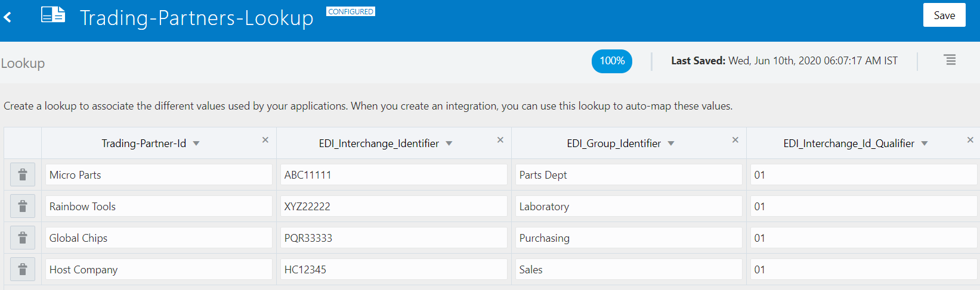Remove the Trading-Partner-Id column
This screenshot has width=980, height=290.
click(265, 140)
